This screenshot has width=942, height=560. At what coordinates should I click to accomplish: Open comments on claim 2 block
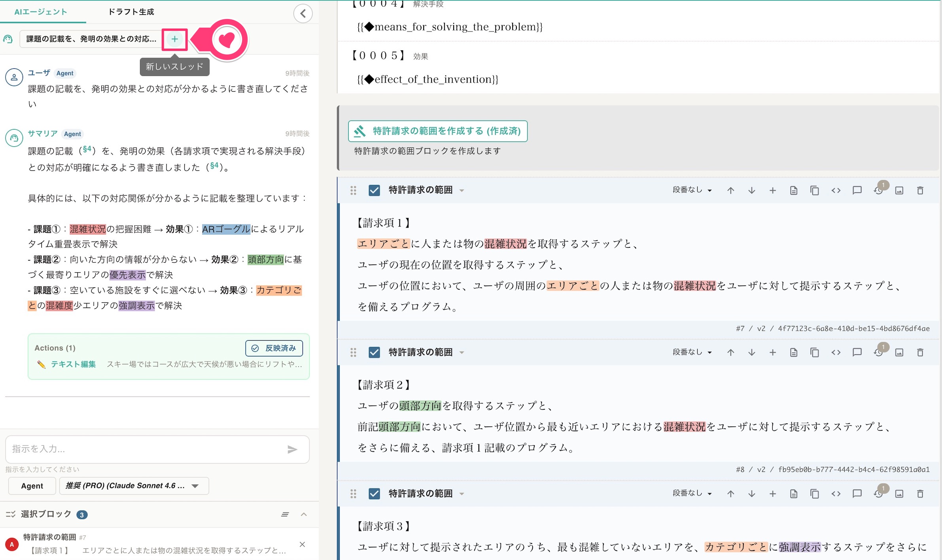857,353
